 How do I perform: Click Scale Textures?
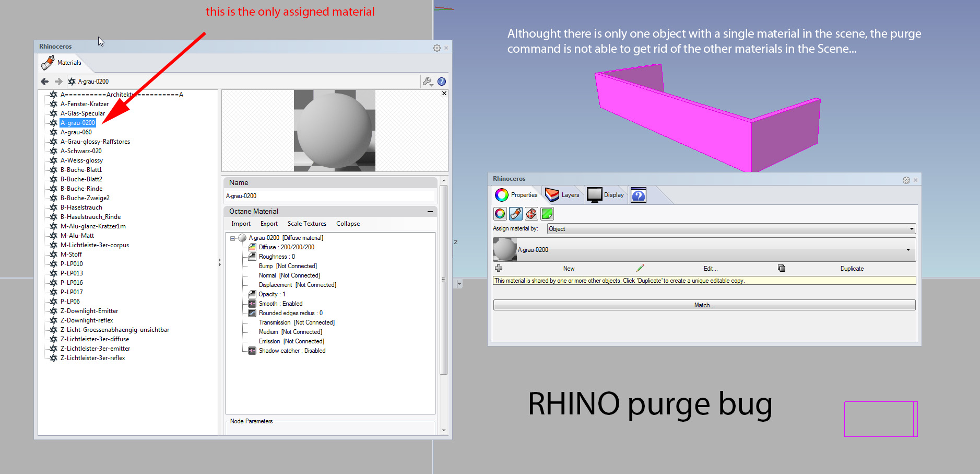point(307,224)
